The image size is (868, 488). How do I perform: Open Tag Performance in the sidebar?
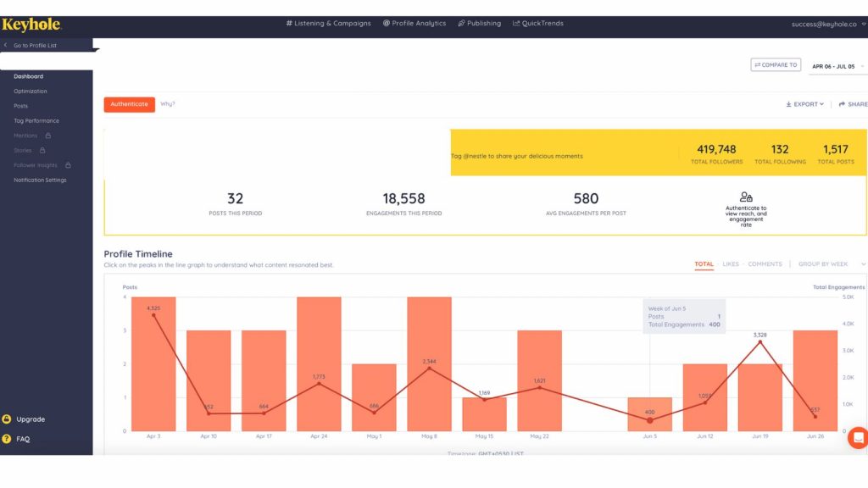point(36,120)
